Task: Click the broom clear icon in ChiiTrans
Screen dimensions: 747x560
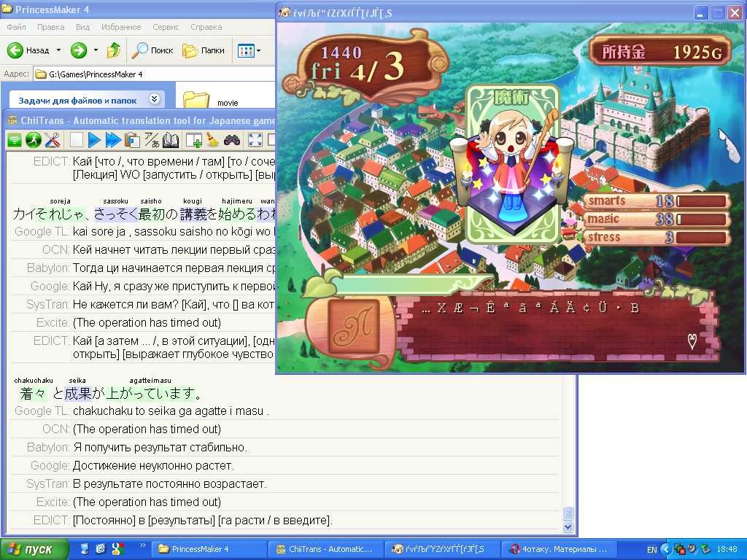Action: point(212,140)
